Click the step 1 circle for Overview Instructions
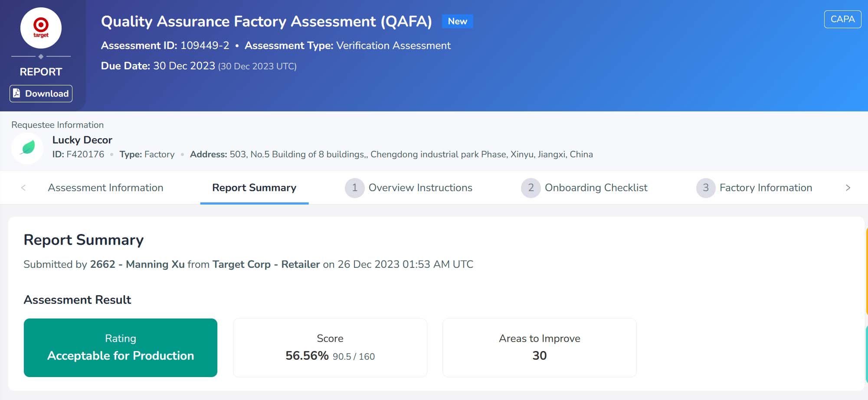 354,188
